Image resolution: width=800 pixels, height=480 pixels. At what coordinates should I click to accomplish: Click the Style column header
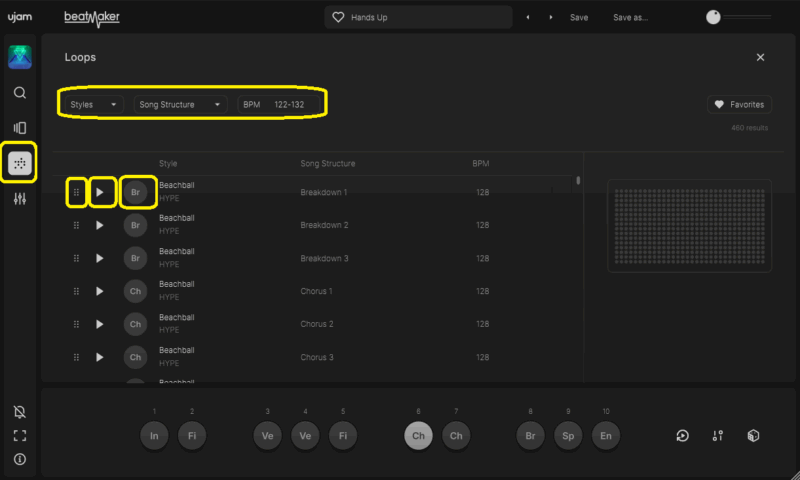click(x=168, y=164)
